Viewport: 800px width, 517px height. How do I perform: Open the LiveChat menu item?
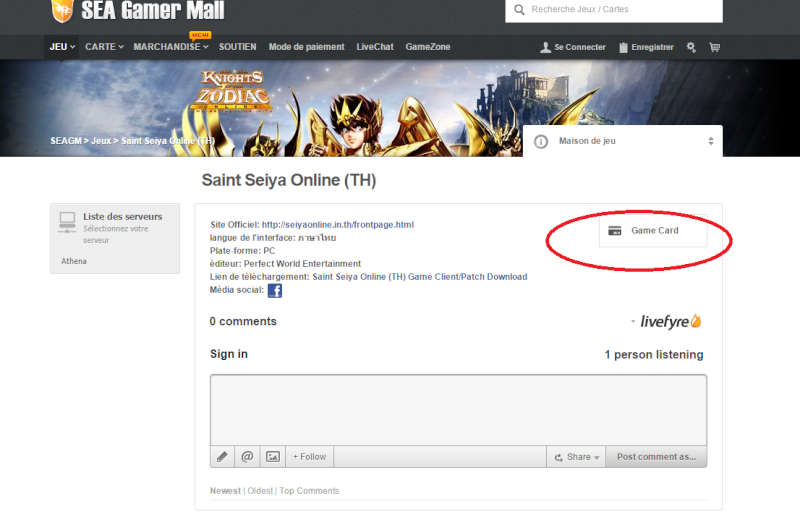point(375,47)
